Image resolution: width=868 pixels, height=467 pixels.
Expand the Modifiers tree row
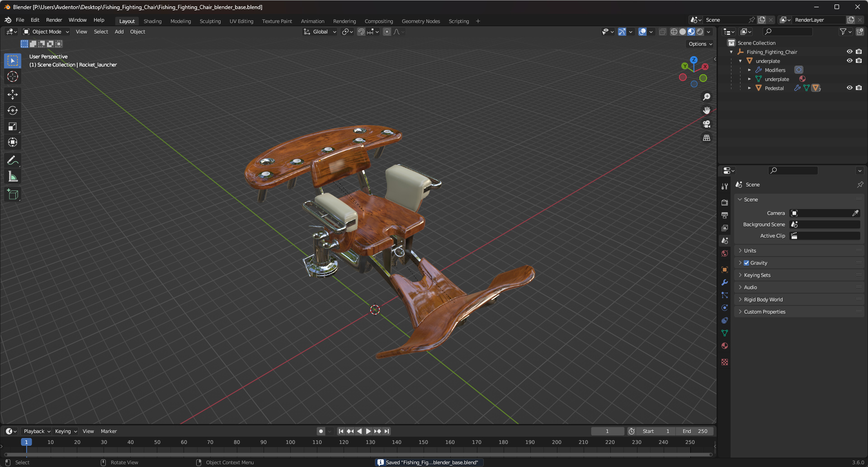pos(749,70)
